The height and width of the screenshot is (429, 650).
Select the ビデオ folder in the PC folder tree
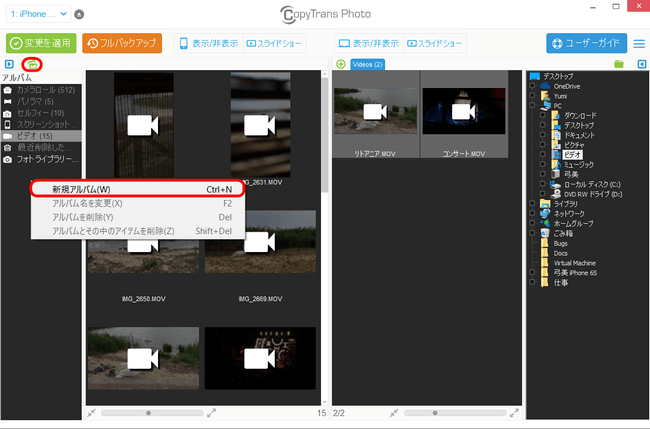click(572, 155)
